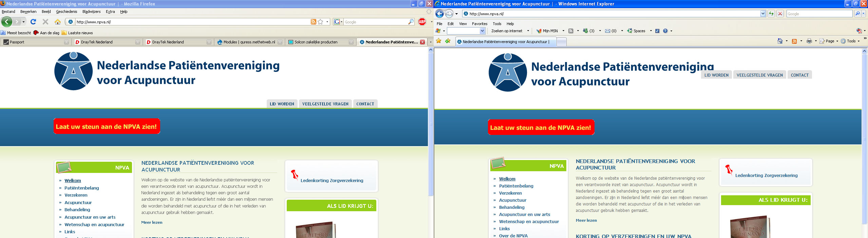Toggle the blue checkmark button in the MSN toolbar
The height and width of the screenshot is (238, 868).
click(657, 31)
